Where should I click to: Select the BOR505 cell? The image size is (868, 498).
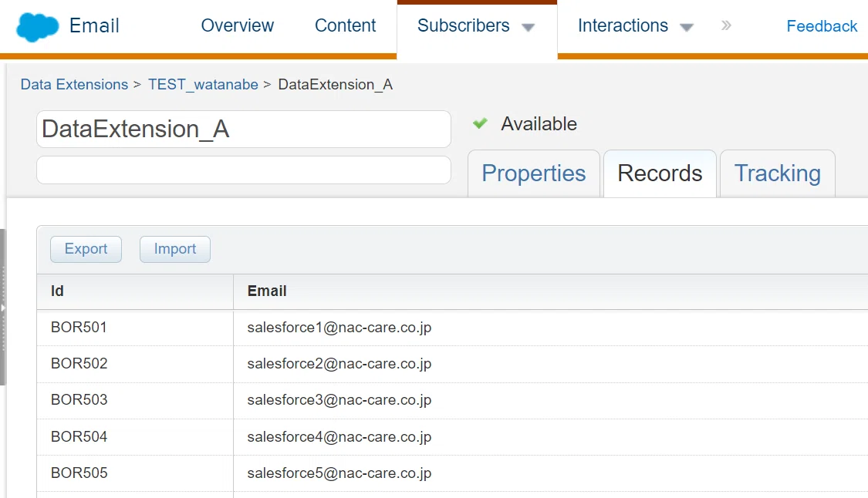tap(135, 473)
